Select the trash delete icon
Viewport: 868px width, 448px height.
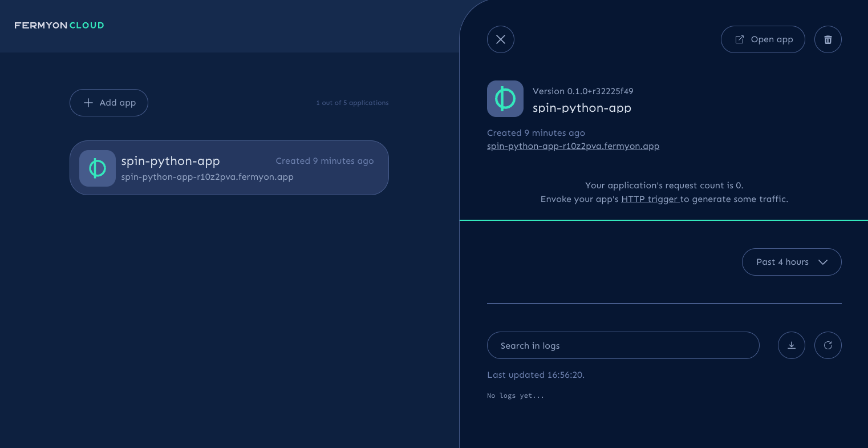(828, 39)
